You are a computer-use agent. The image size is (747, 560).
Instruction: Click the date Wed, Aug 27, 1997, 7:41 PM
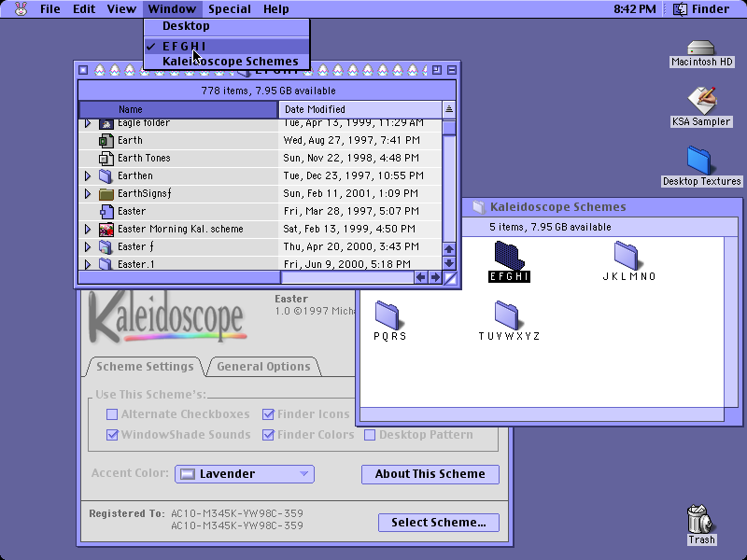[352, 141]
